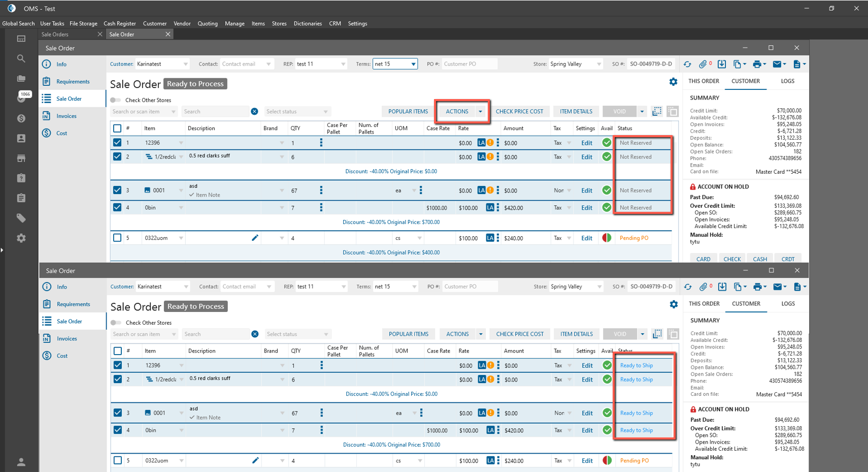This screenshot has height=472, width=868.
Task: Refresh the order in the Not Reserved window
Action: click(x=687, y=64)
